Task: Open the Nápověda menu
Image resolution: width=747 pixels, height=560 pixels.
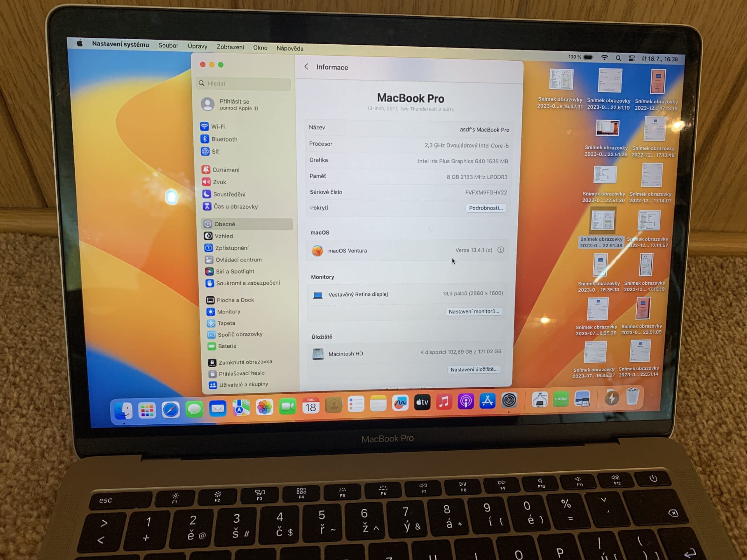Action: (290, 48)
